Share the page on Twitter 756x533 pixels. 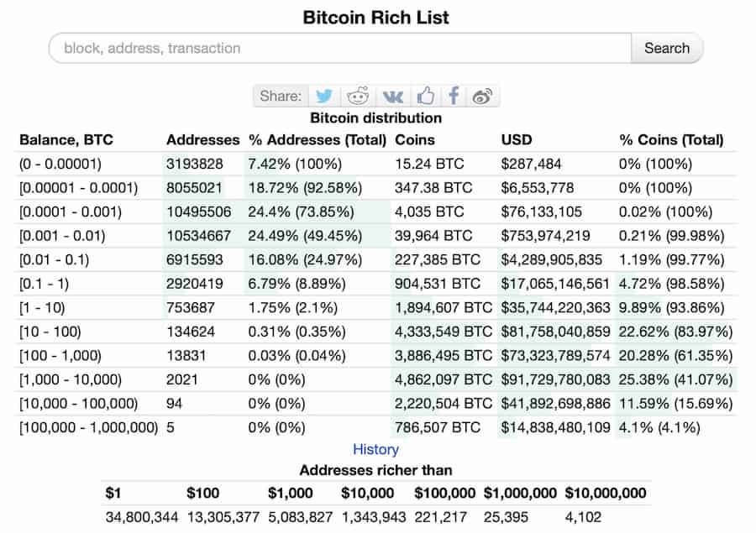coord(324,96)
